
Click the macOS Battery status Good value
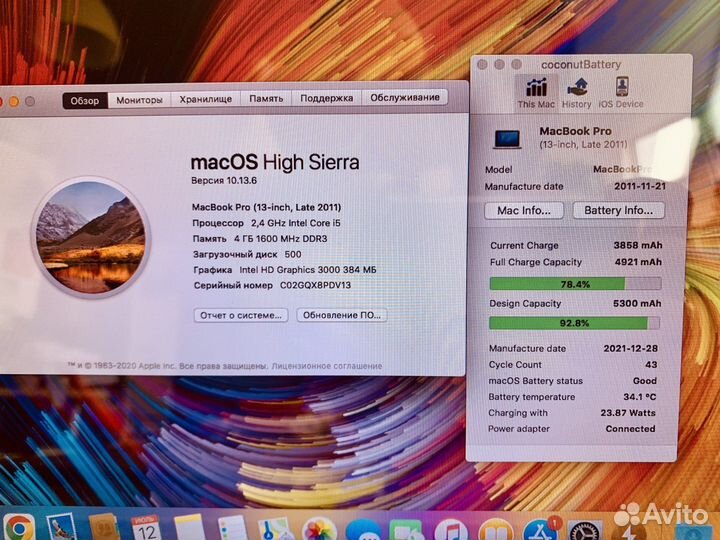(644, 381)
